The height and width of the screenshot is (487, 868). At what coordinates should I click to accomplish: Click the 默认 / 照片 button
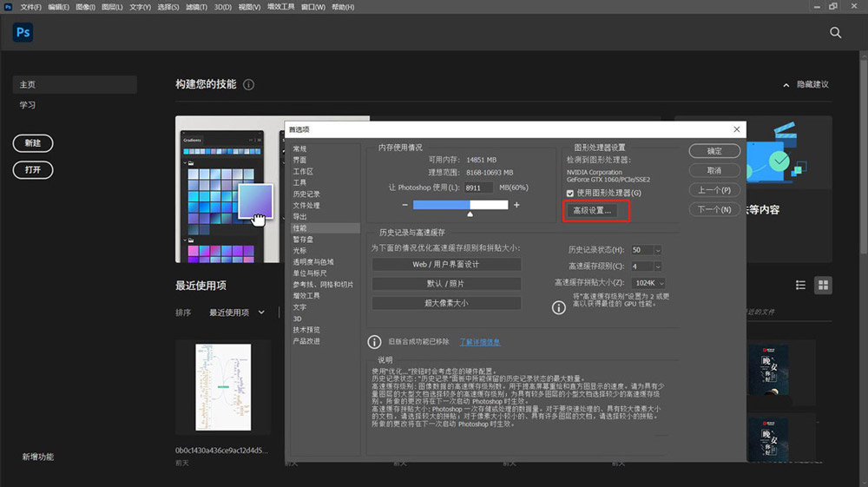[446, 284]
